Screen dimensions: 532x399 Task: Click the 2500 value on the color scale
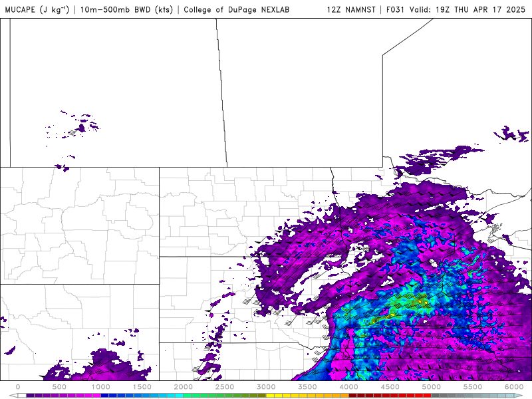pyautogui.click(x=225, y=387)
